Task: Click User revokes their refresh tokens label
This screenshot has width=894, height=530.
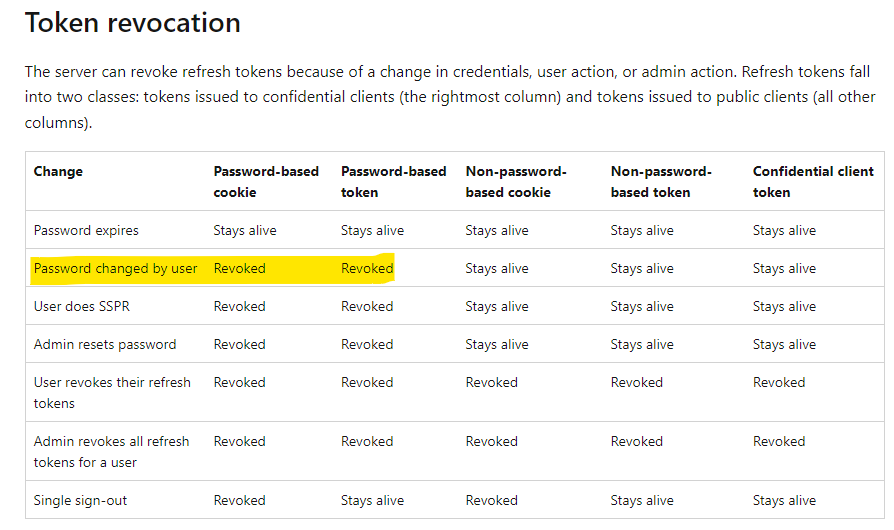Action: pyautogui.click(x=111, y=392)
